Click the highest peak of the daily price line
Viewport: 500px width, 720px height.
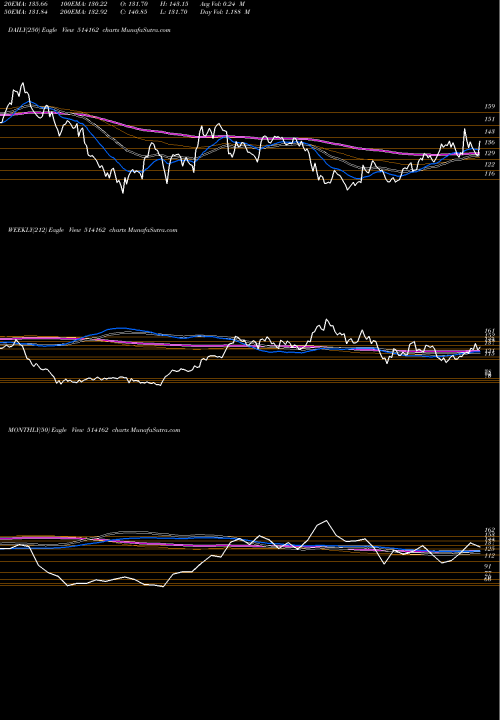coord(22,84)
